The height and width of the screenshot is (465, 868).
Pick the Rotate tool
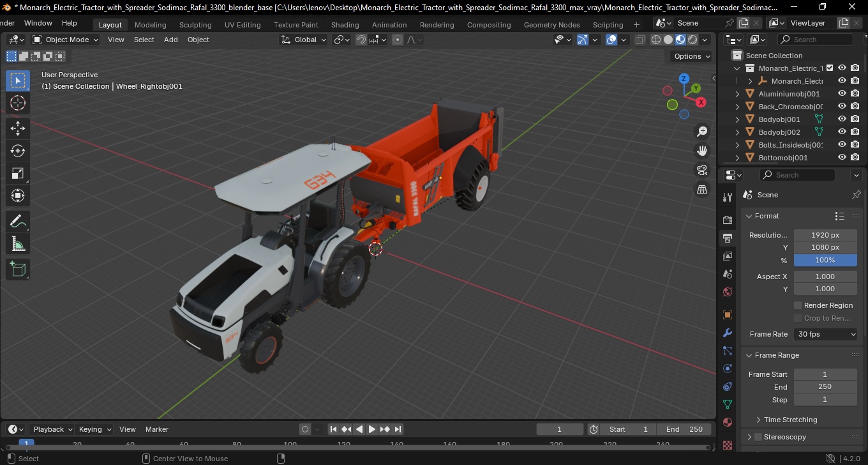(x=18, y=151)
